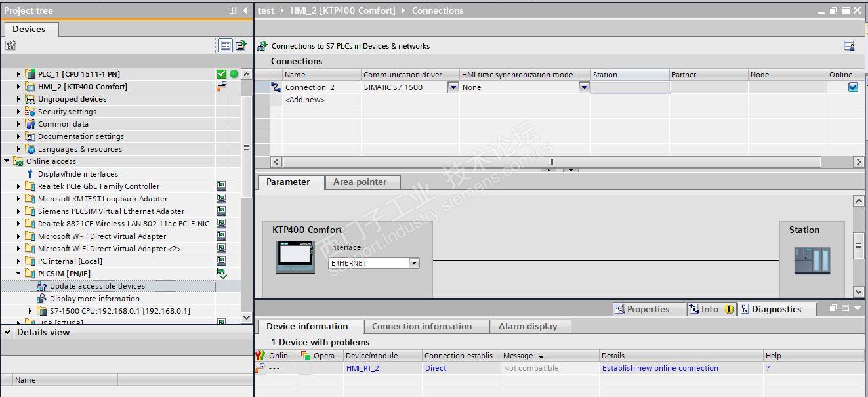Click status icon for PC internal [Local]
868x397 pixels.
[222, 261]
